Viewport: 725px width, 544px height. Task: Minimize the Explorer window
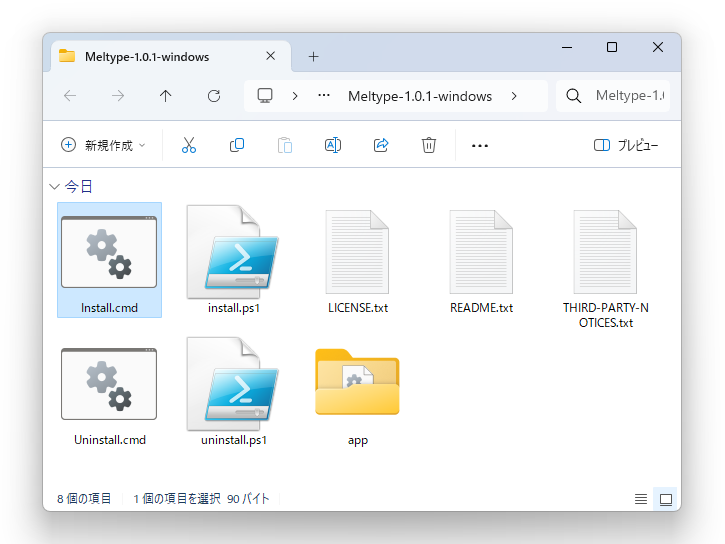click(x=567, y=47)
